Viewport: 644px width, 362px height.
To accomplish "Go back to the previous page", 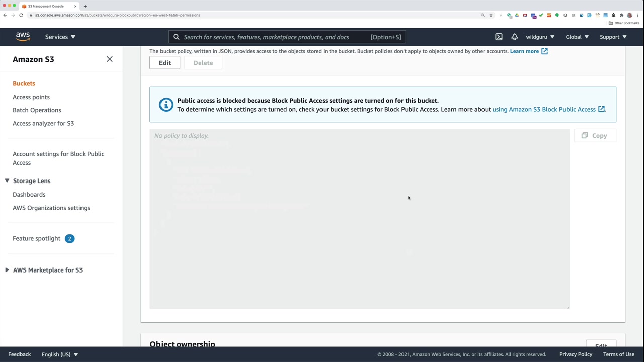I will [x=5, y=15].
